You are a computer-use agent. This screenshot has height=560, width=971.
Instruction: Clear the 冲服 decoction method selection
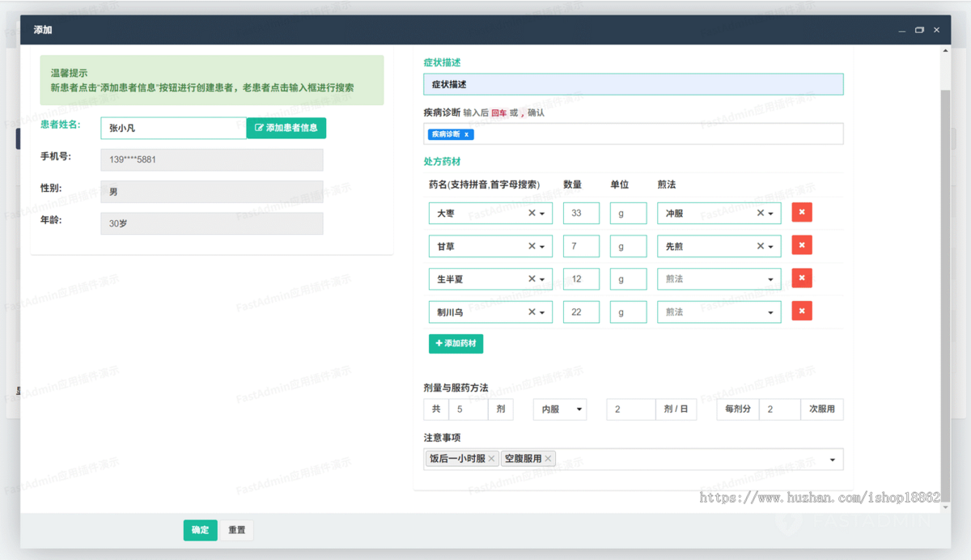761,214
